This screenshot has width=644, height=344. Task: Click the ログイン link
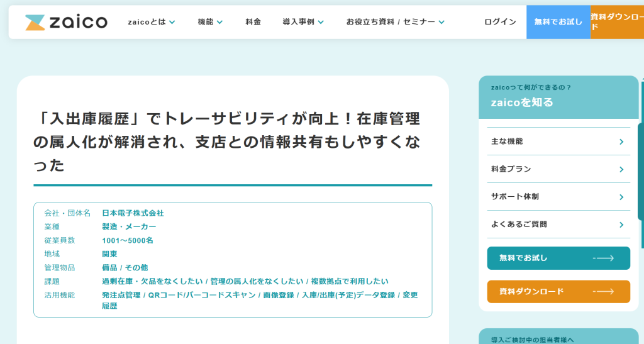500,22
